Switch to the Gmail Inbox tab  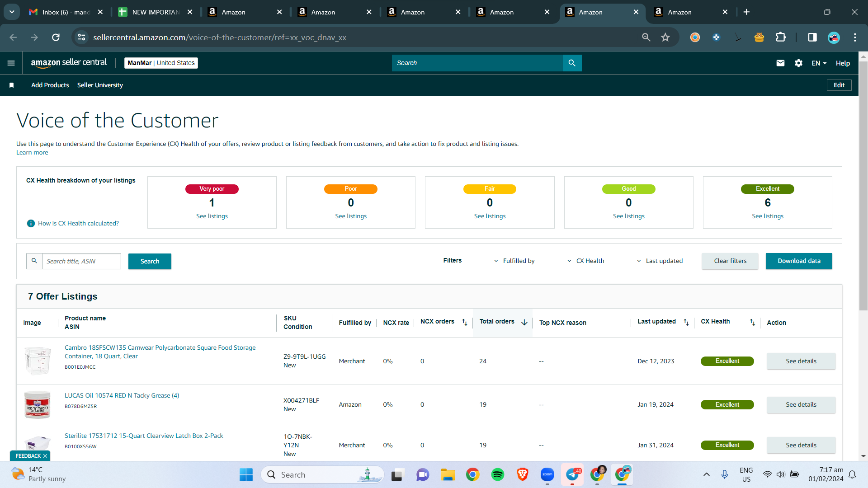[66, 12]
